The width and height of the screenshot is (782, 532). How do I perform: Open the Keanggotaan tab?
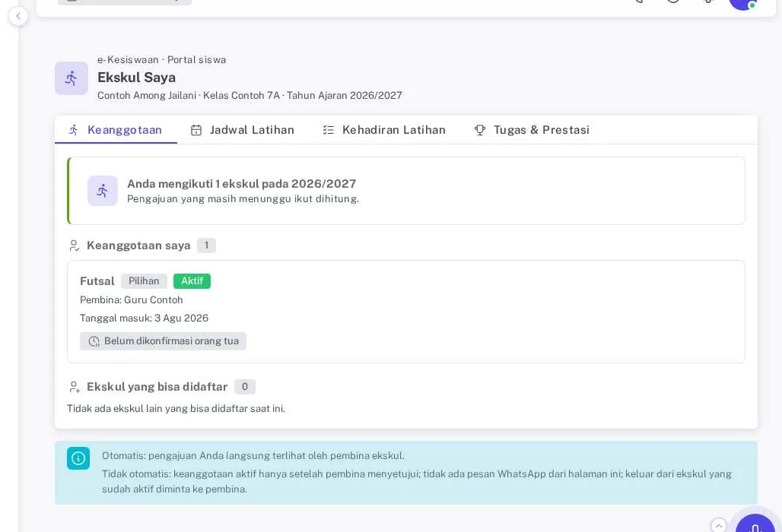(x=116, y=130)
